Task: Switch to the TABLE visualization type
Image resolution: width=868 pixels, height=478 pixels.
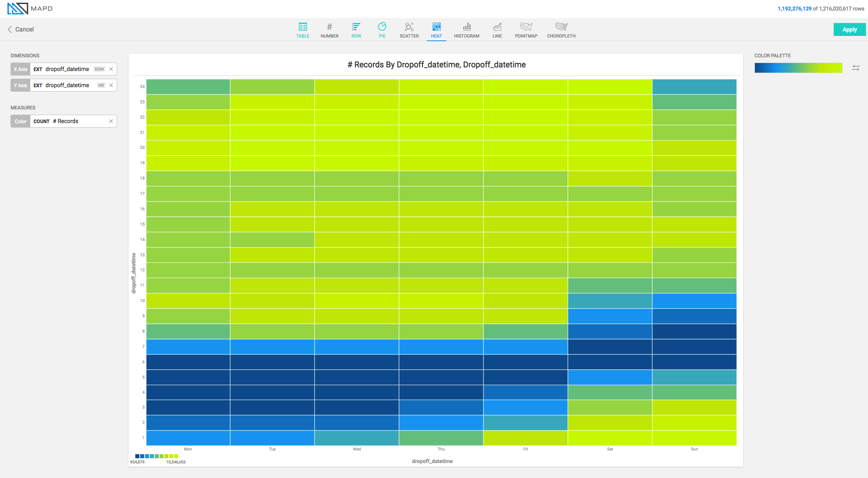Action: click(302, 29)
